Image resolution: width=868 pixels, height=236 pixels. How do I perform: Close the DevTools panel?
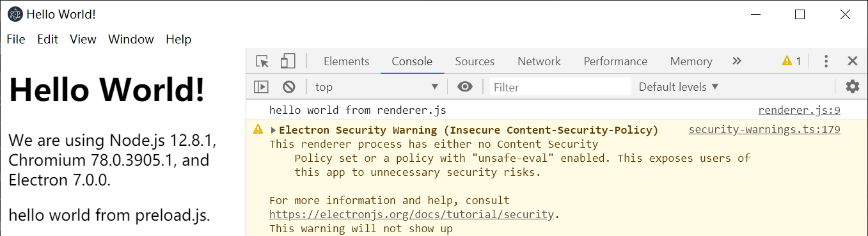coord(852,61)
